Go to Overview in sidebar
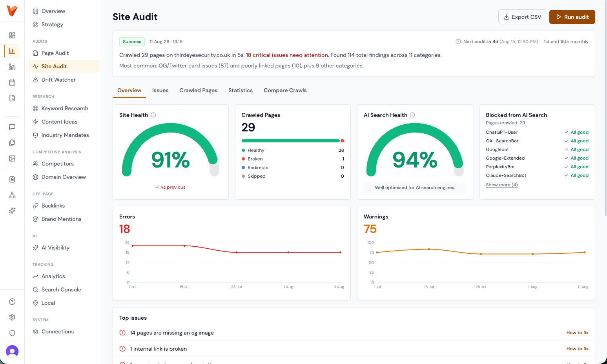This screenshot has width=607, height=364. 64,11
